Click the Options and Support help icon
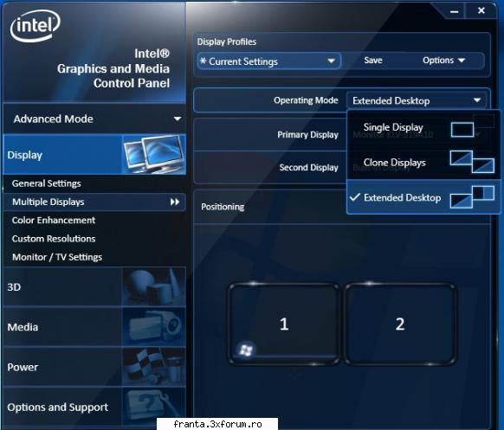The height and width of the screenshot is (430, 504). (154, 407)
